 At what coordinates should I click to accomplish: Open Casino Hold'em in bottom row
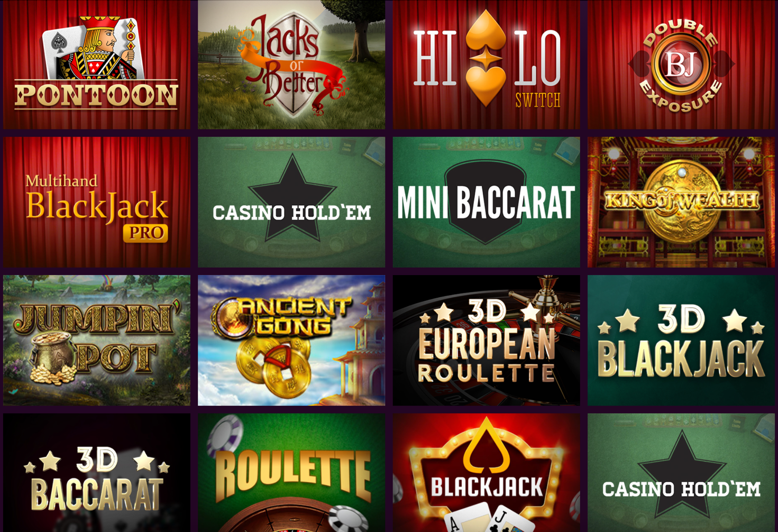tap(681, 473)
